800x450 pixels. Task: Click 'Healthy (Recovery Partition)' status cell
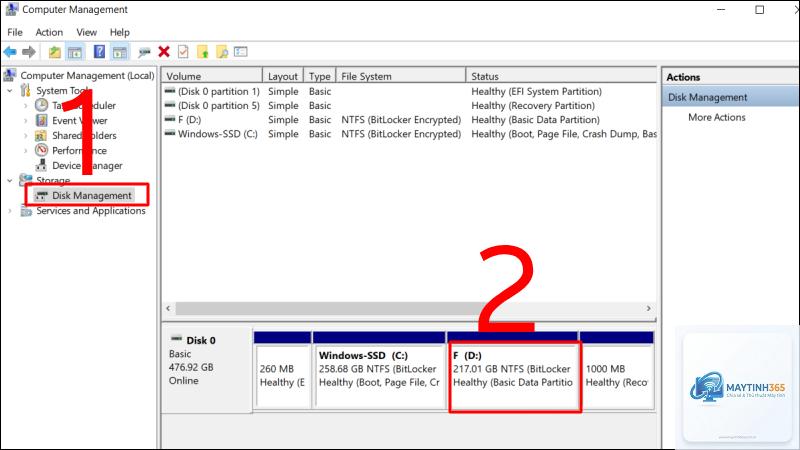click(x=533, y=106)
